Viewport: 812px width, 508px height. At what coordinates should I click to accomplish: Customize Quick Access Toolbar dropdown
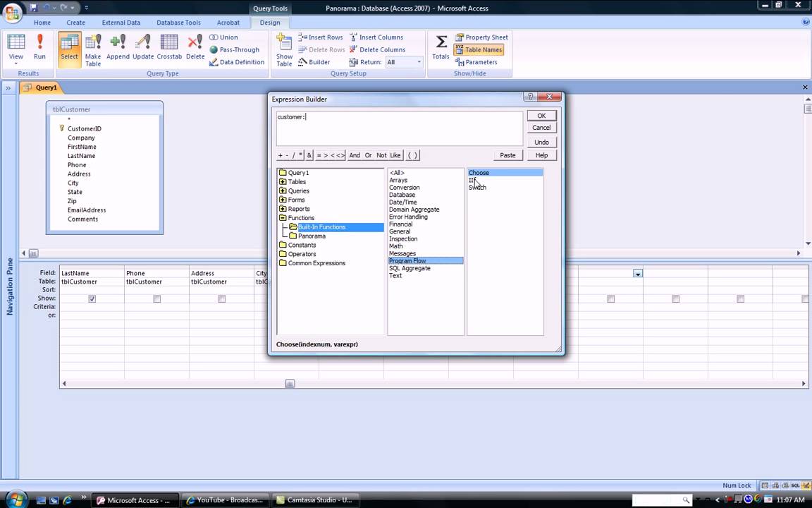(x=86, y=8)
